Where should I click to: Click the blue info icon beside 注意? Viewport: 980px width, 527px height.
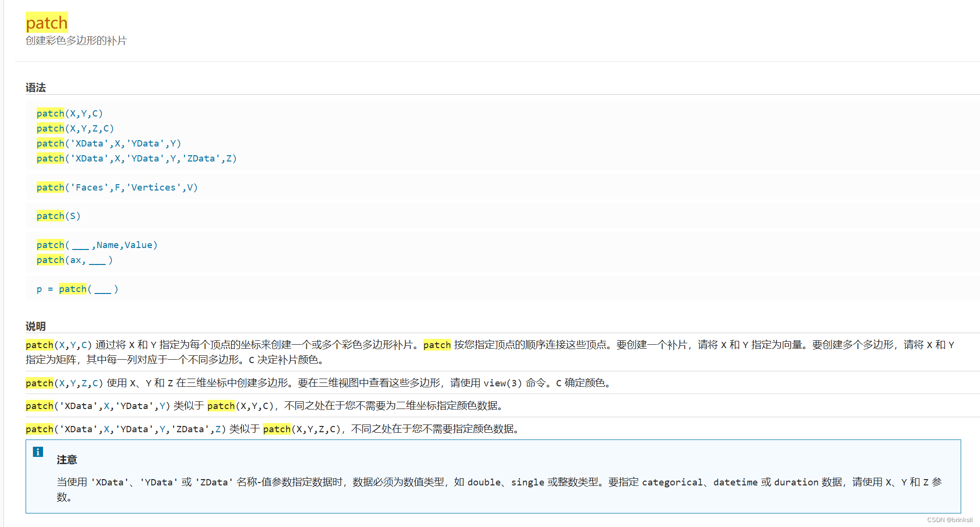pos(38,452)
